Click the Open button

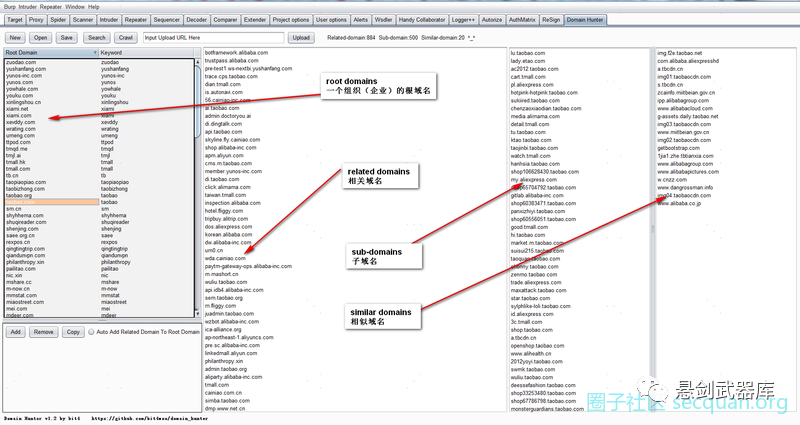coord(40,38)
